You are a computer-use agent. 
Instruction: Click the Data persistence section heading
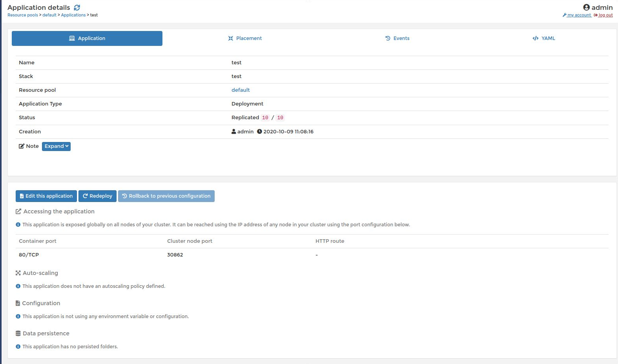click(x=46, y=333)
